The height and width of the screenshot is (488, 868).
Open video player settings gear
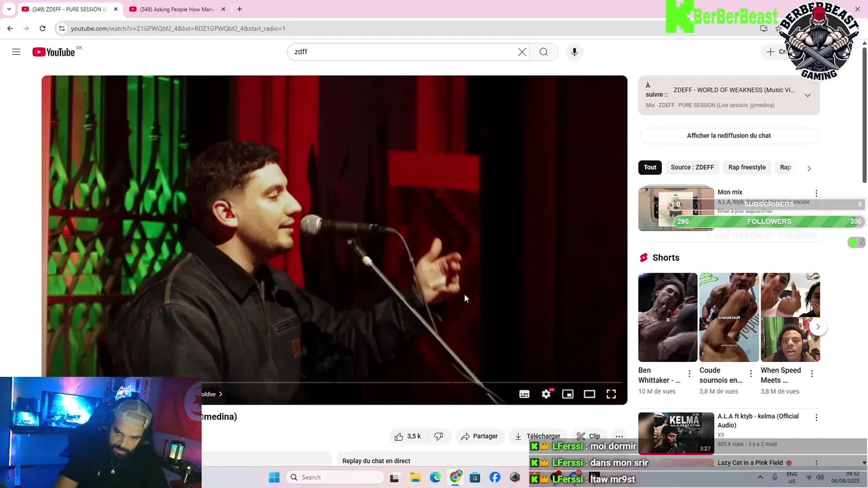pos(547,394)
